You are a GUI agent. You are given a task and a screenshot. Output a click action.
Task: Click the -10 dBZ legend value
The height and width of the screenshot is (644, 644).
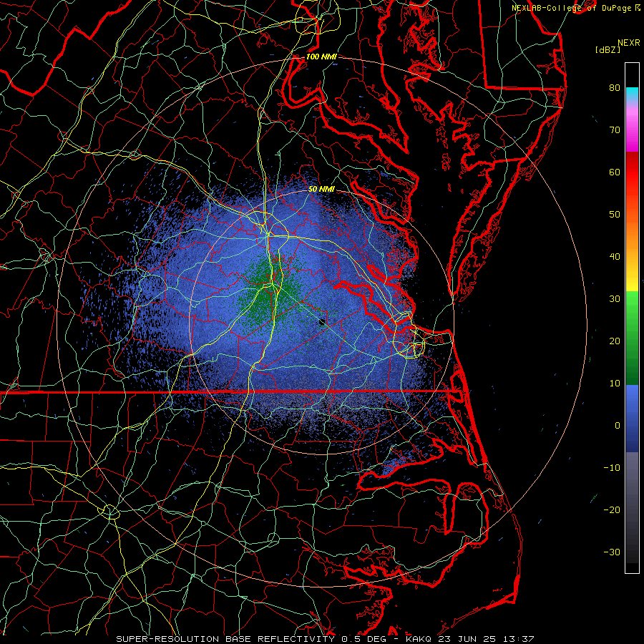[x=612, y=468]
